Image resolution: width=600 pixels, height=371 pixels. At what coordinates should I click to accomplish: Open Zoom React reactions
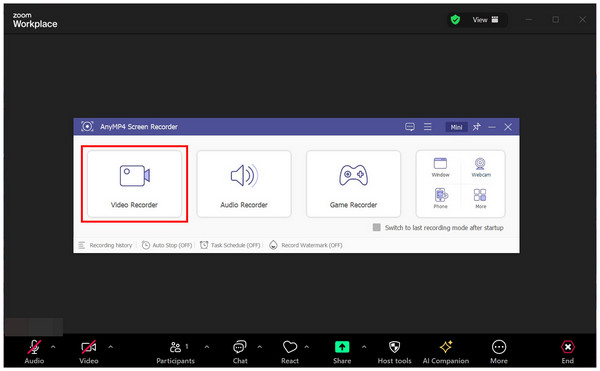click(290, 352)
